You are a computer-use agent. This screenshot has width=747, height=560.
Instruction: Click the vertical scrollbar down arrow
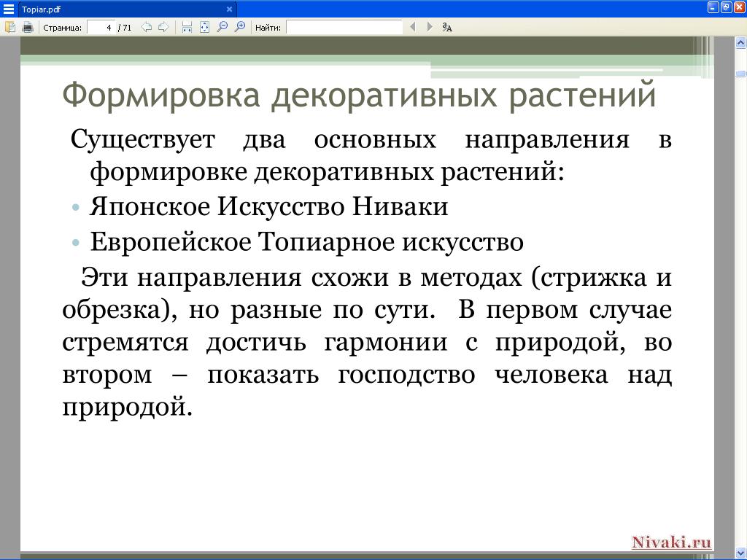[740, 553]
